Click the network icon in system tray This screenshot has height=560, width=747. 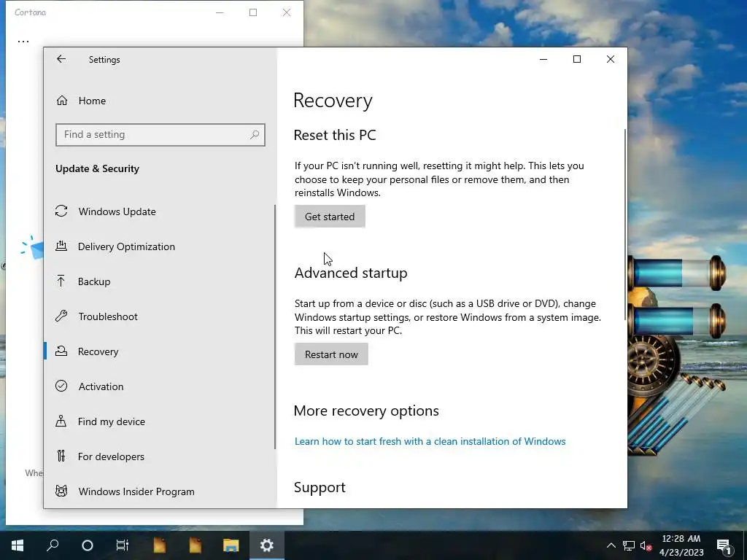628,545
